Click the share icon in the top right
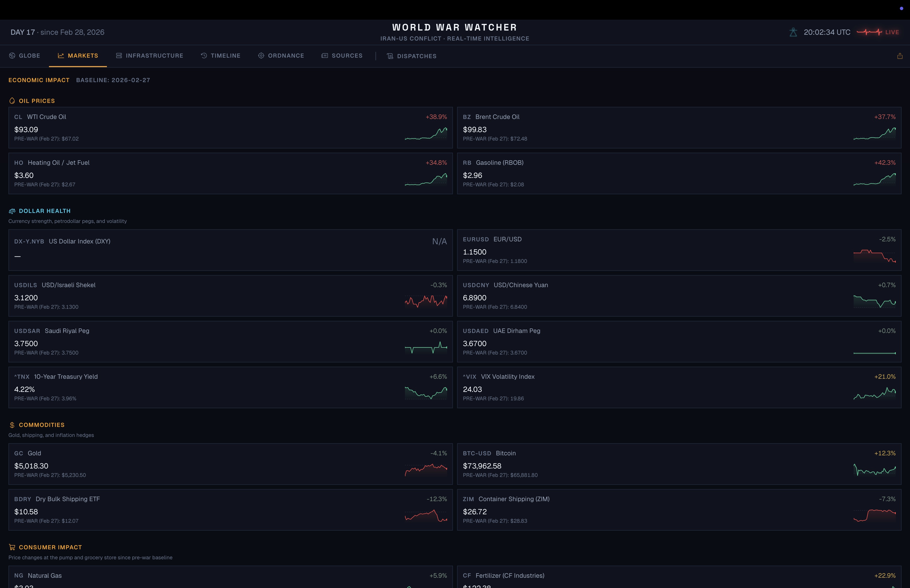 click(900, 56)
